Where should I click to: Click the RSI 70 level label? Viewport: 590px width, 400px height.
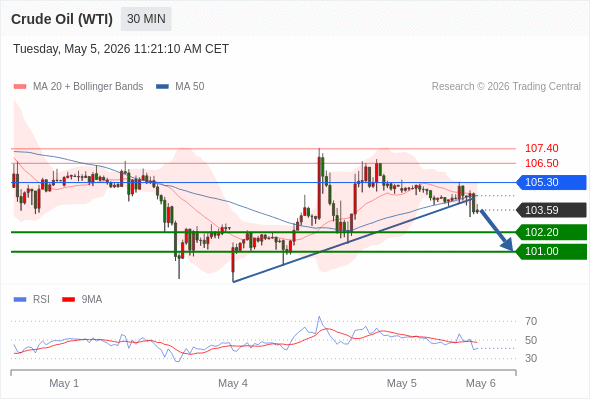531,321
